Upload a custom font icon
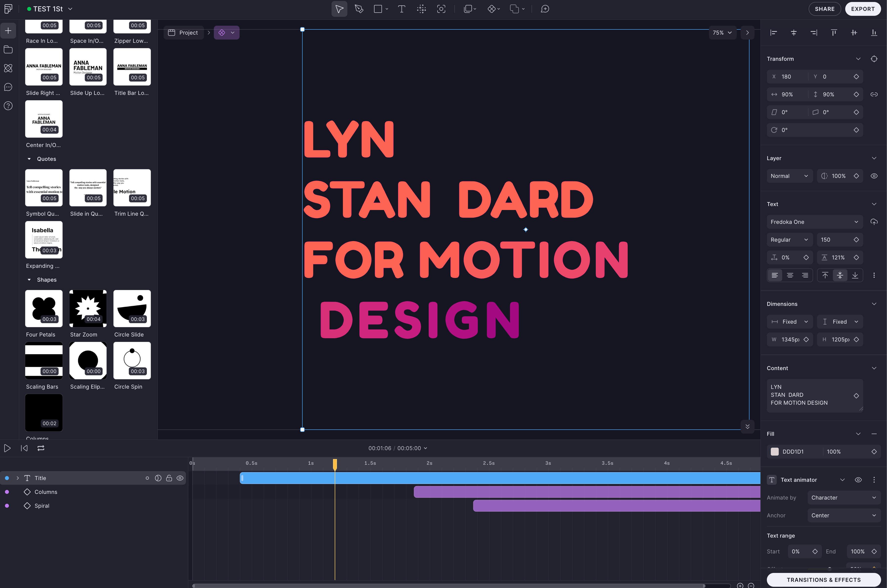The height and width of the screenshot is (588, 887). pos(874,222)
